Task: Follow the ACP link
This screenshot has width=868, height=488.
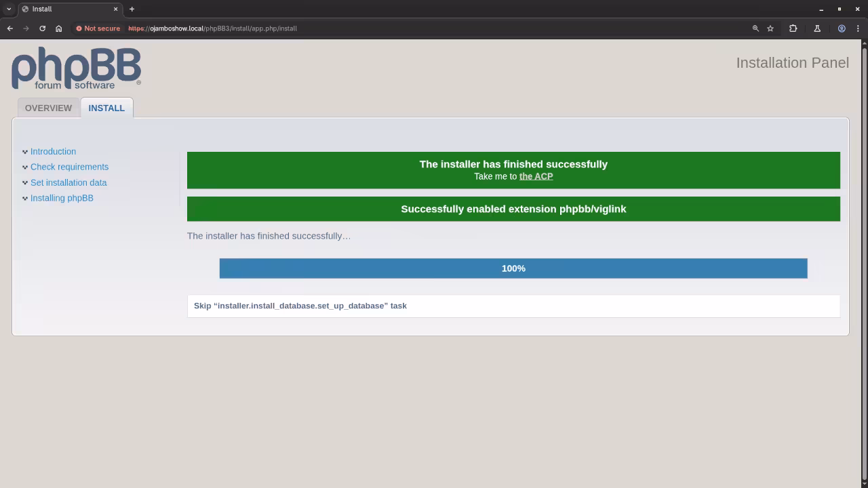Action: point(536,176)
